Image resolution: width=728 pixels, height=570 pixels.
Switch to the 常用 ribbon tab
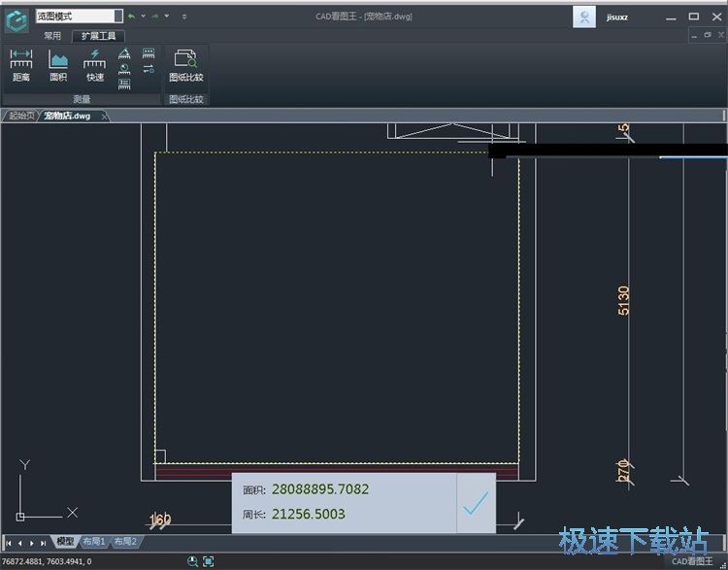52,36
